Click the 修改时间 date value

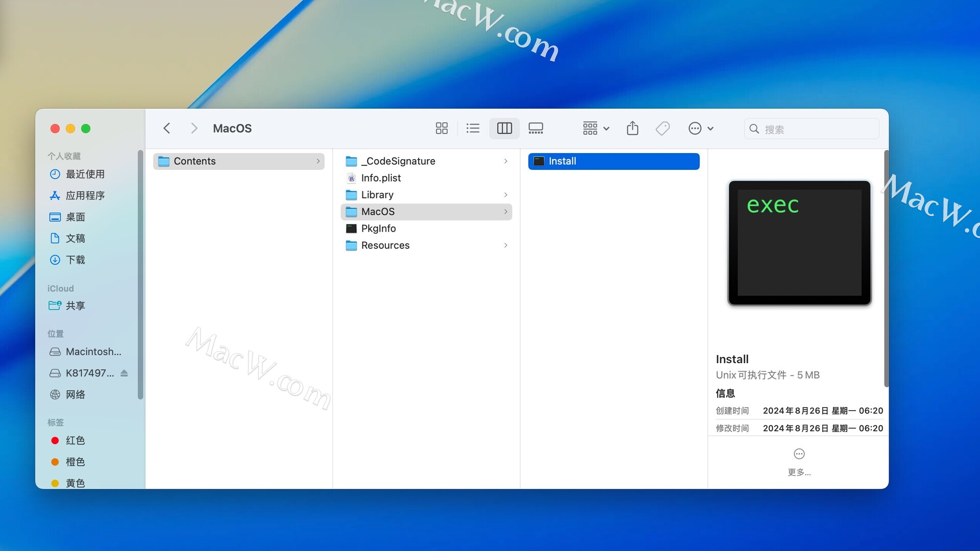823,428
